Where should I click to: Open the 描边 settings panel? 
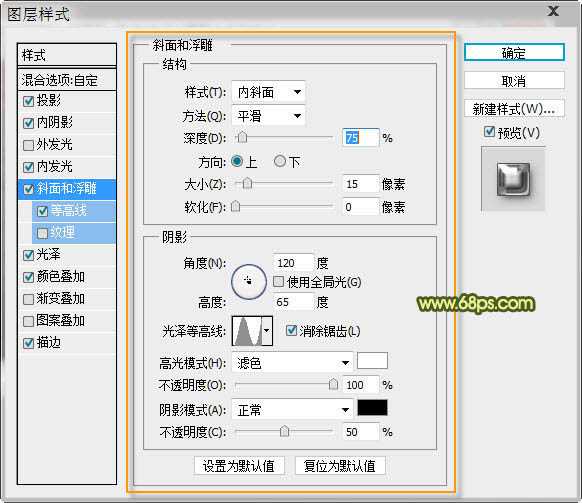coord(49,343)
